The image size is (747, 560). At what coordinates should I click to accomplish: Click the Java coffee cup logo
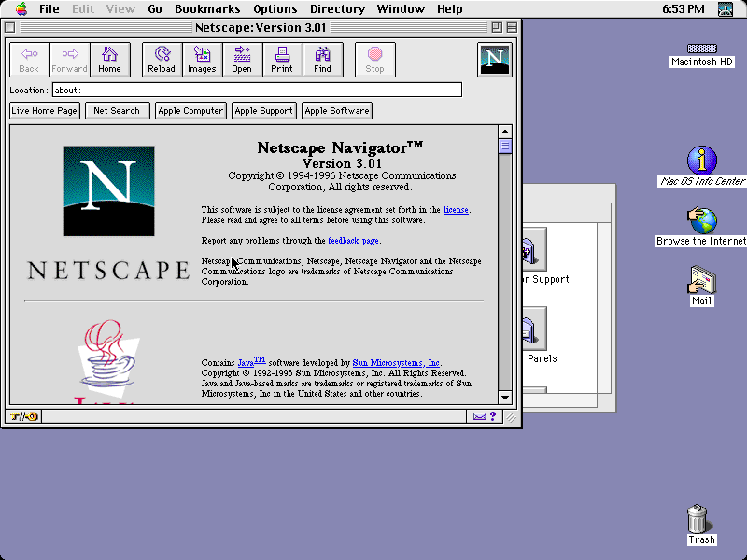tap(109, 361)
